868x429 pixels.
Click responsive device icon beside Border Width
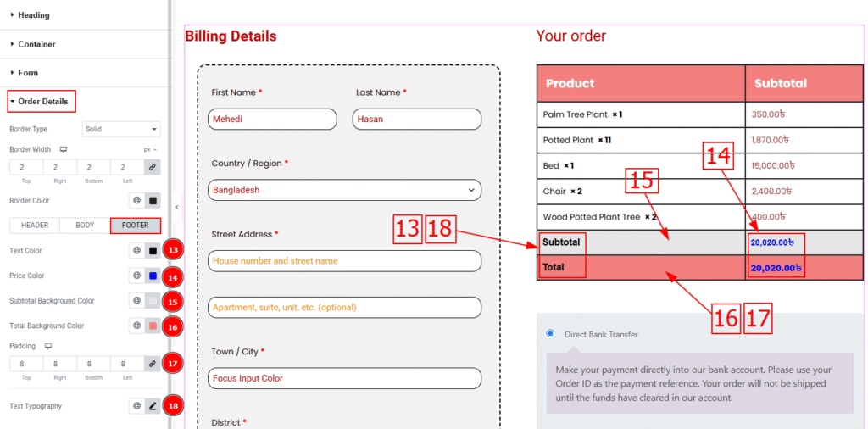point(63,149)
